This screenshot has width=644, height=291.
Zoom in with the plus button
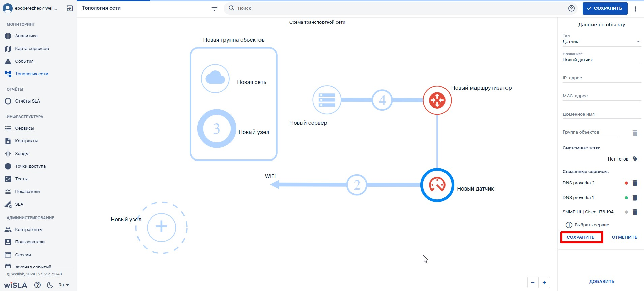[x=544, y=283]
